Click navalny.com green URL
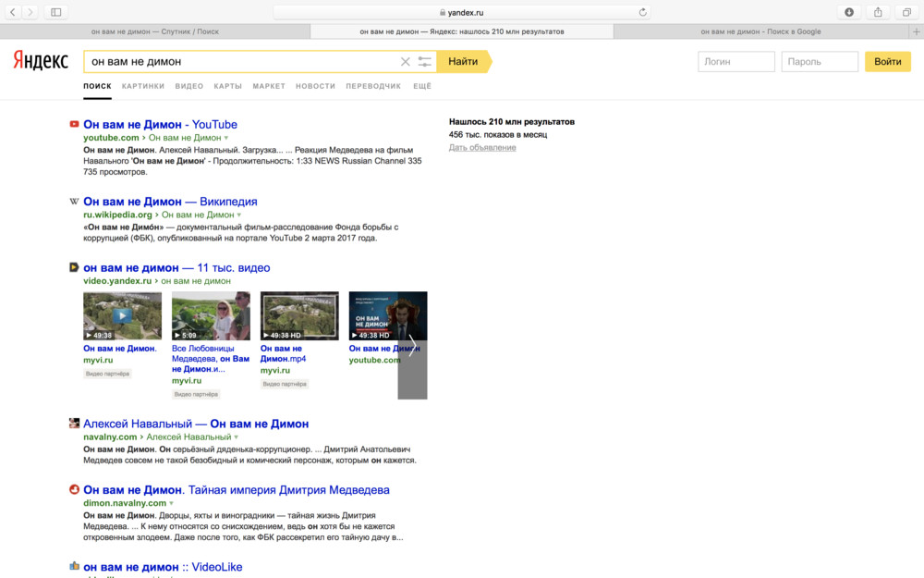Screen dimensions: 924x578 [110, 437]
